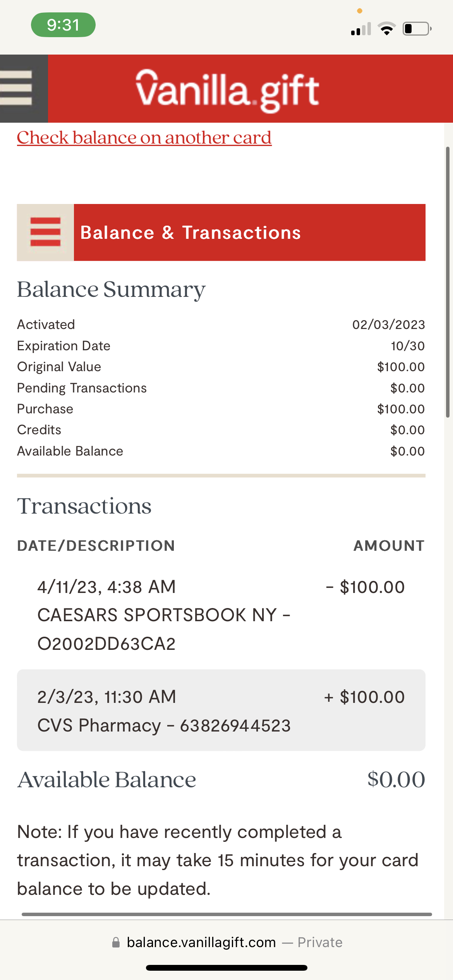The width and height of the screenshot is (453, 980).
Task: Tap the orange microphone indicator dot
Action: click(x=360, y=11)
